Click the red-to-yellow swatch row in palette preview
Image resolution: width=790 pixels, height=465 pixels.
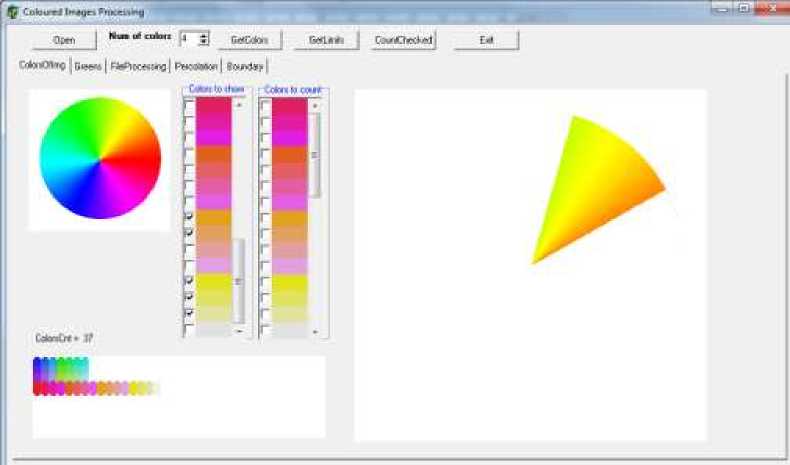click(96, 388)
